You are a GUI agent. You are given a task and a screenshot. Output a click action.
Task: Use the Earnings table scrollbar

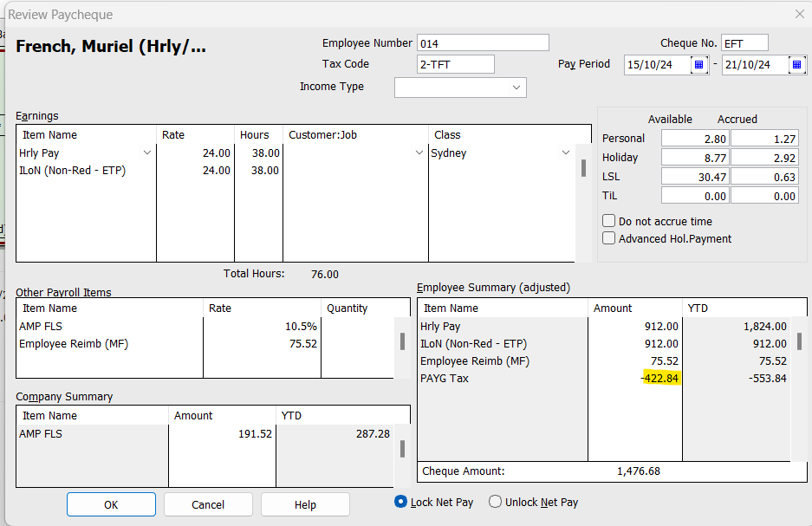pos(583,168)
